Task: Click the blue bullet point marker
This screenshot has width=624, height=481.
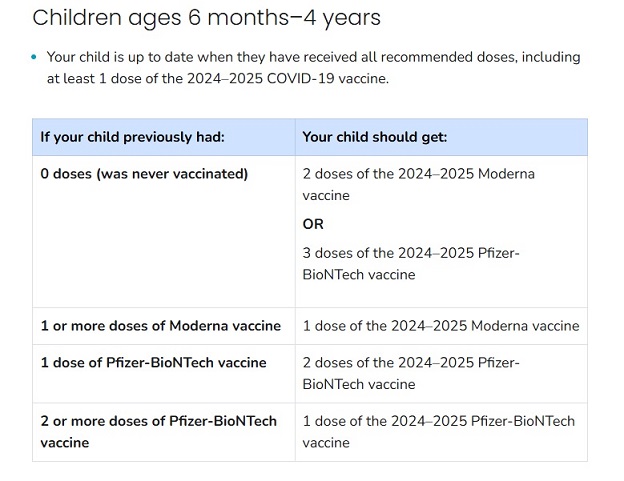Action: [x=34, y=58]
